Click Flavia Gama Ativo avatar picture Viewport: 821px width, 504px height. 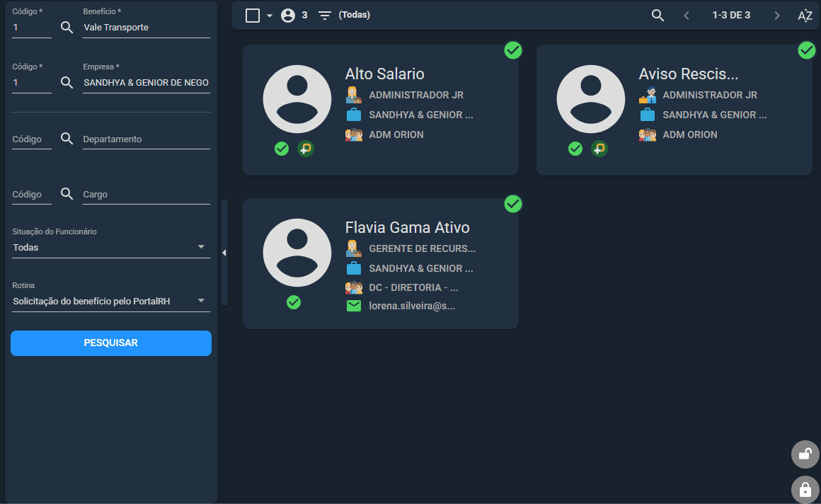coord(297,253)
